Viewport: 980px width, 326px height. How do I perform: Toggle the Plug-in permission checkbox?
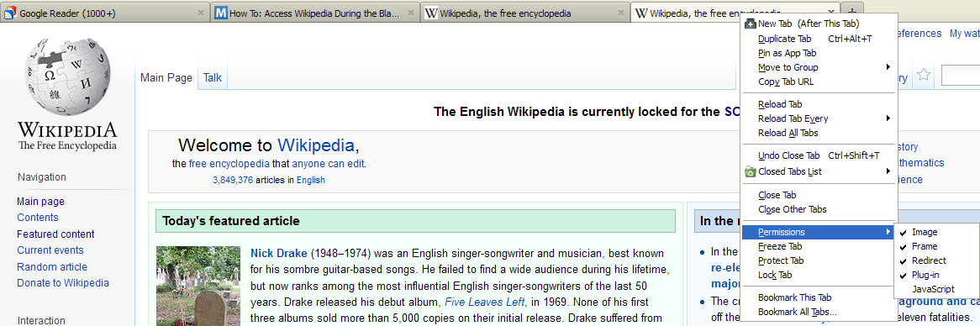936,275
